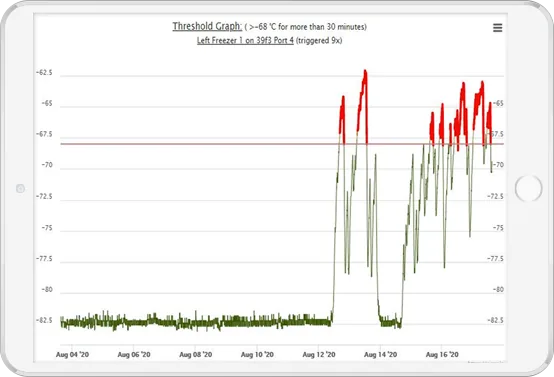Click the Aug 08 '20 axis label
This screenshot has height=377, width=554.
coord(196,354)
